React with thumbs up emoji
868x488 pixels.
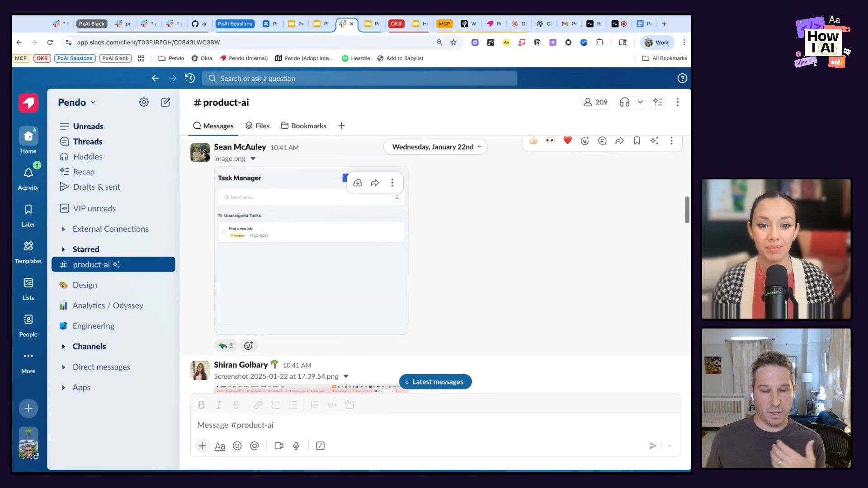tap(533, 141)
